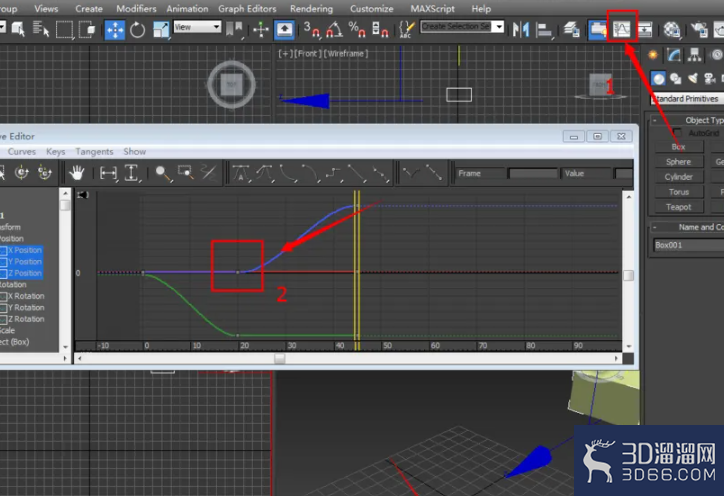
Task: Open the Modifiers menu
Action: click(136, 8)
